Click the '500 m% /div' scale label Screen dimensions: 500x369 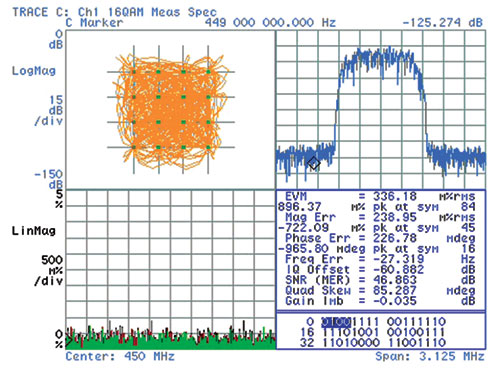tap(49, 270)
